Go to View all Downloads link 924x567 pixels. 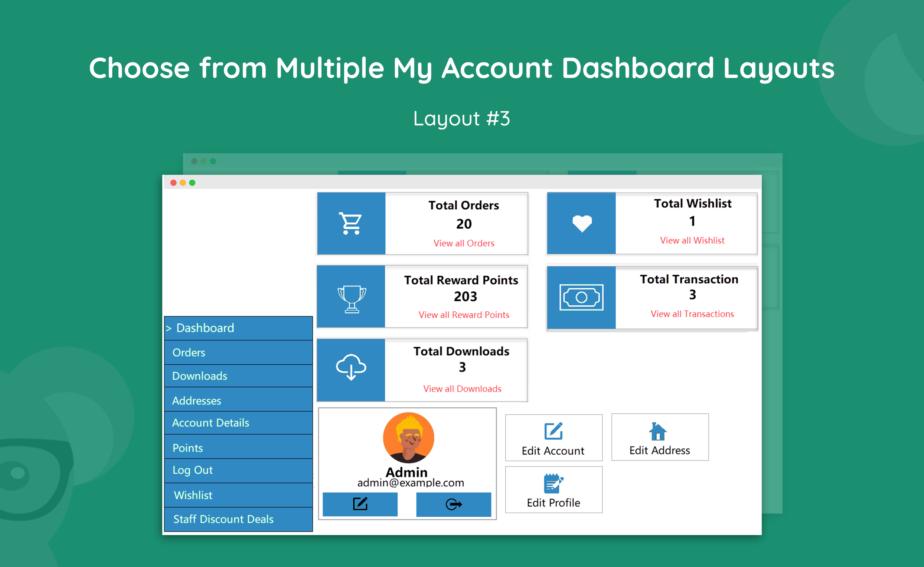pos(462,389)
